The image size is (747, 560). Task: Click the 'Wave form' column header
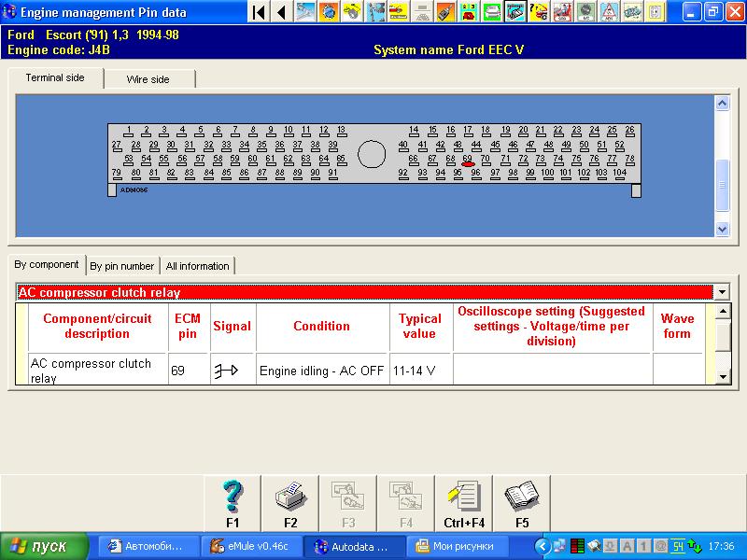coord(677,326)
